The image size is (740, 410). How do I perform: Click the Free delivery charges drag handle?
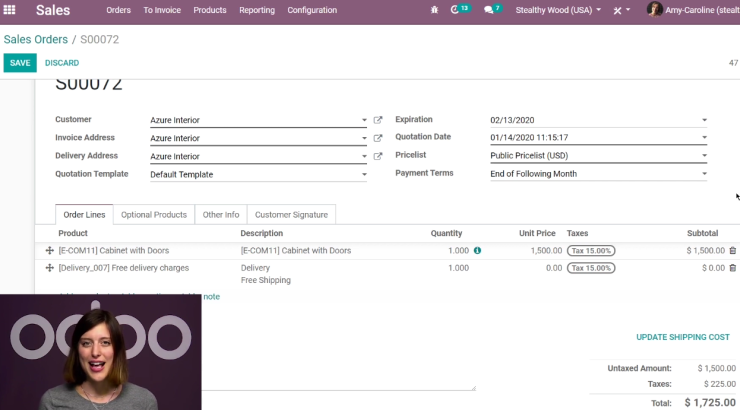[x=49, y=268]
